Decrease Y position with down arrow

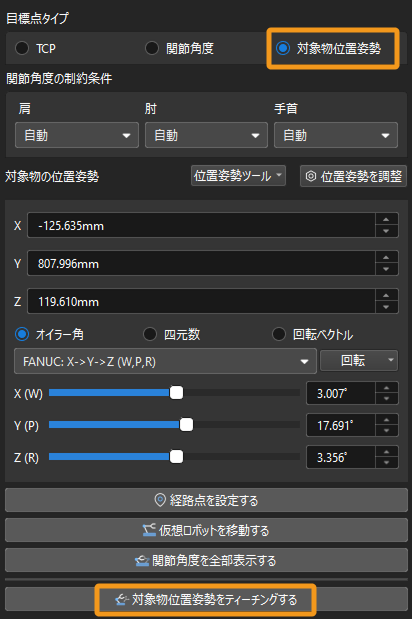pyautogui.click(x=386, y=269)
